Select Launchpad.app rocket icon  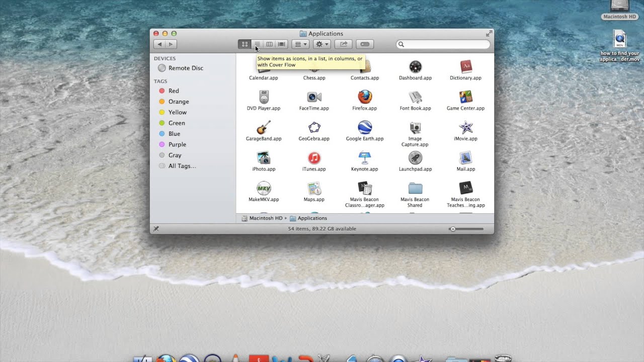click(415, 158)
